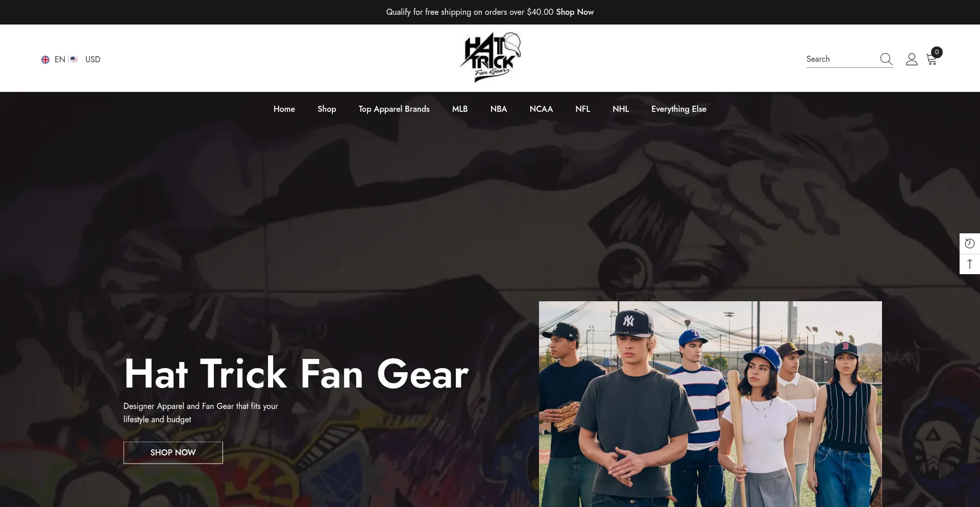Viewport: 980px width, 507px height.
Task: Click the SHOP NOW hero button
Action: pyautogui.click(x=173, y=453)
